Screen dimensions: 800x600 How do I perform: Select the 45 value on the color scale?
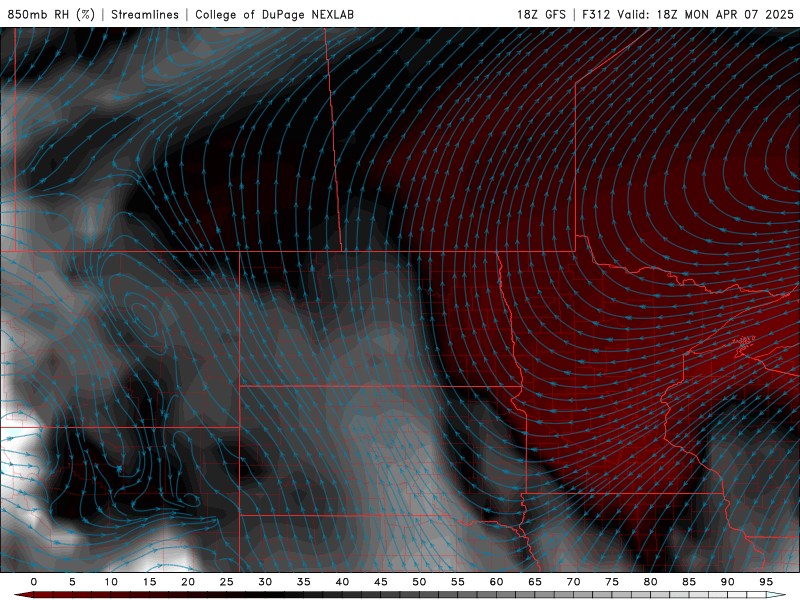tap(381, 582)
